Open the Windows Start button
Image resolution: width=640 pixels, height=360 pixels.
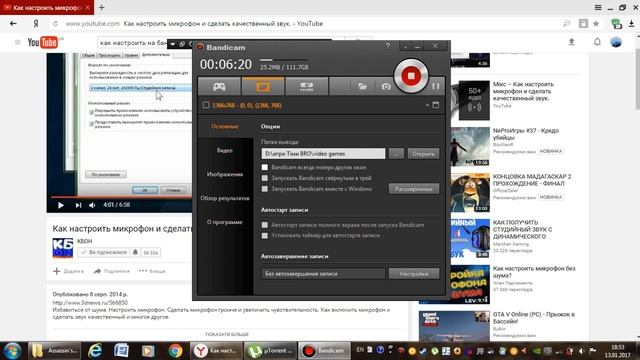pos(12,351)
